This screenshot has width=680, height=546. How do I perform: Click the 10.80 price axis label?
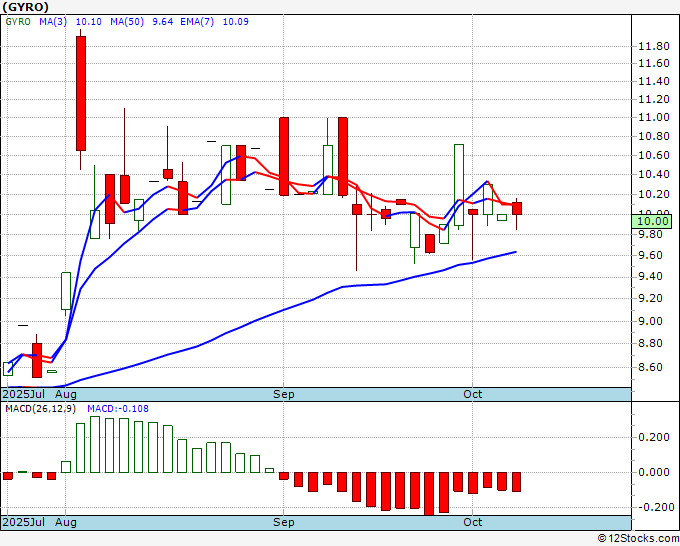654,136
